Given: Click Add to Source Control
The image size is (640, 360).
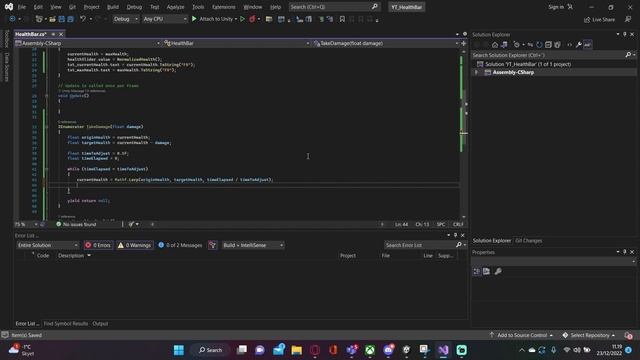Looking at the screenshot, I should [x=521, y=335].
